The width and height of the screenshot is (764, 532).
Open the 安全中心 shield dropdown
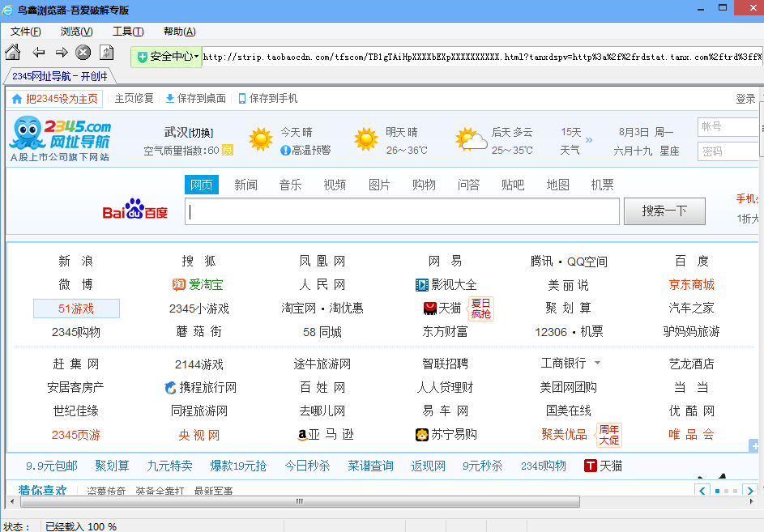click(167, 57)
